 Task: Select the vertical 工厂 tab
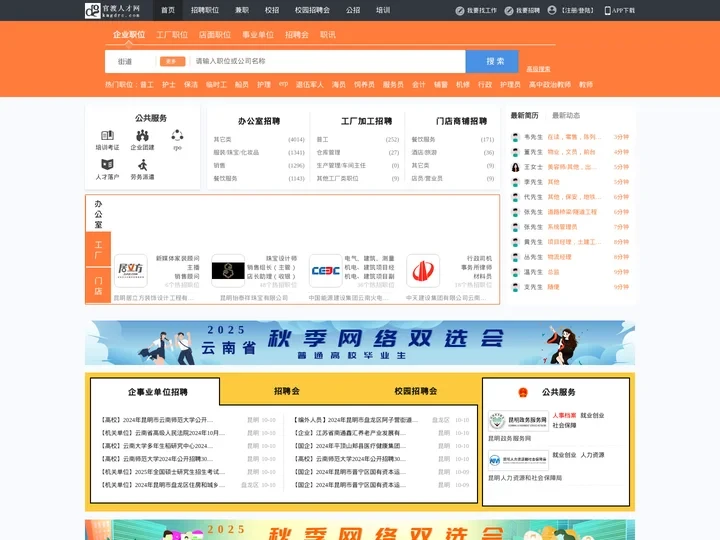pyautogui.click(x=98, y=249)
